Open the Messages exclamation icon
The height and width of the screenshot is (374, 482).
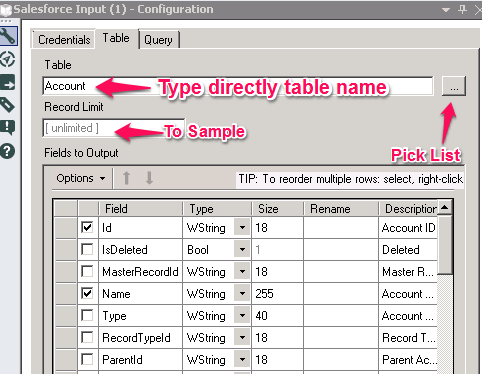(8, 128)
